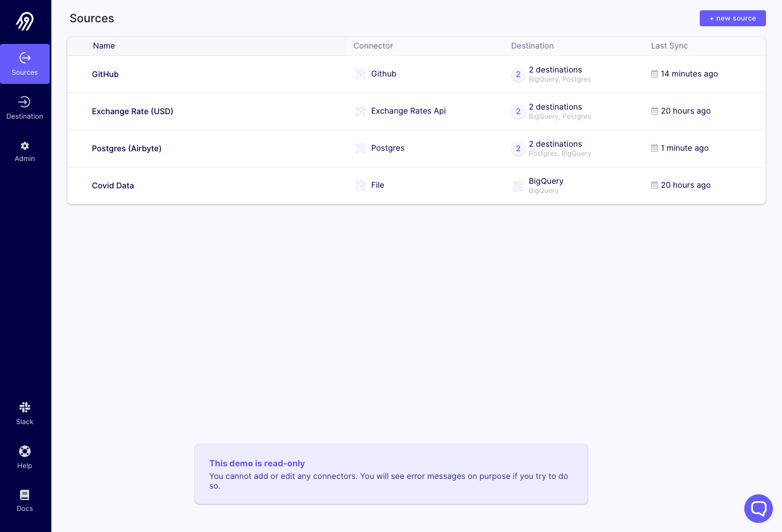Screen dimensions: 782x532
Task: Click the Connector column header
Action: tap(373, 46)
